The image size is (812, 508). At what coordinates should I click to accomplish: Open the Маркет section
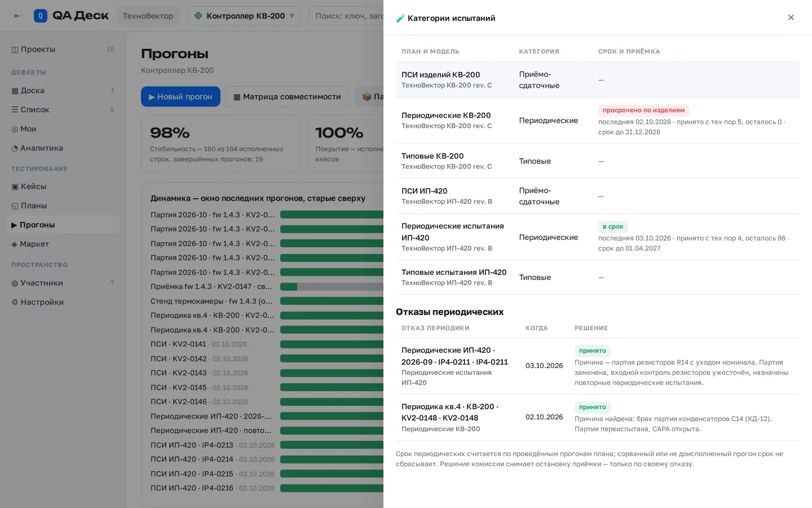click(63, 244)
